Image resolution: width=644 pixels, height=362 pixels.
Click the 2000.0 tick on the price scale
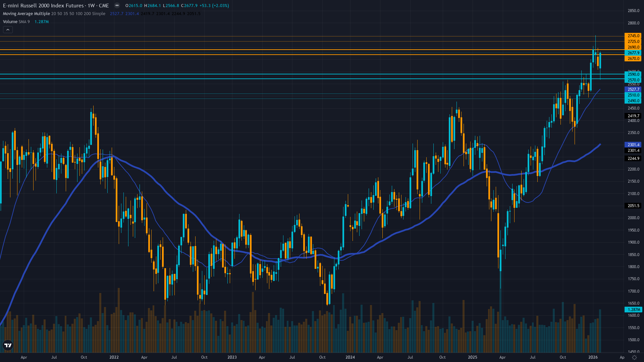click(633, 218)
